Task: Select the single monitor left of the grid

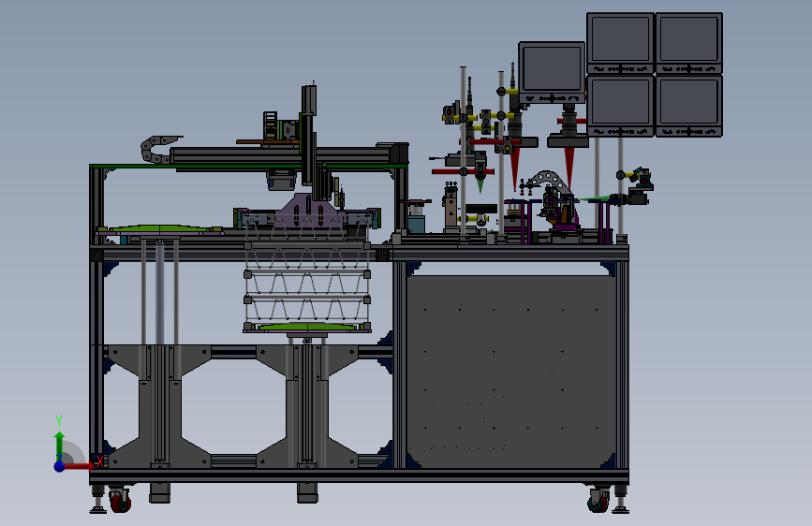Action: (552, 73)
